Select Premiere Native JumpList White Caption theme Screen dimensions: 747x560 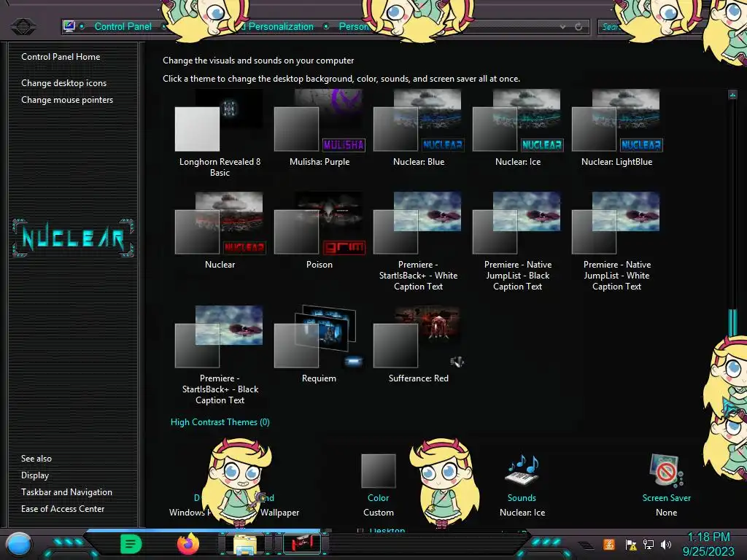pos(617,242)
